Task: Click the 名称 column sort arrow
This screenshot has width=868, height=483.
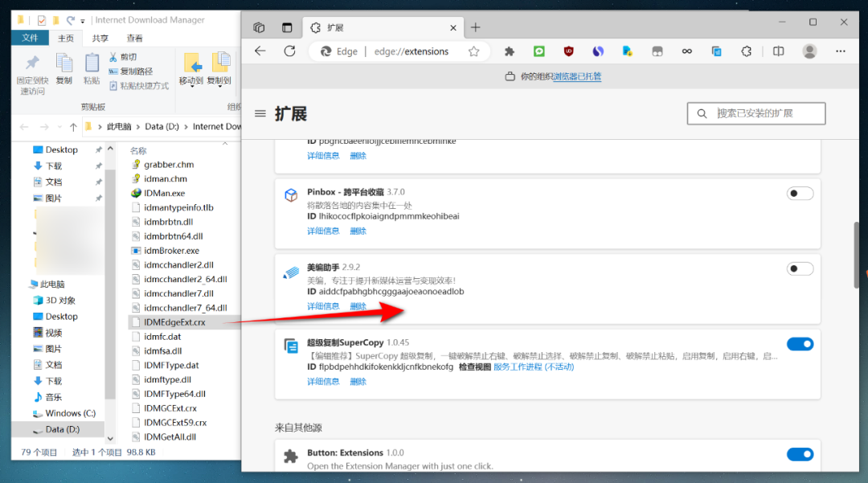Action: tap(225, 143)
